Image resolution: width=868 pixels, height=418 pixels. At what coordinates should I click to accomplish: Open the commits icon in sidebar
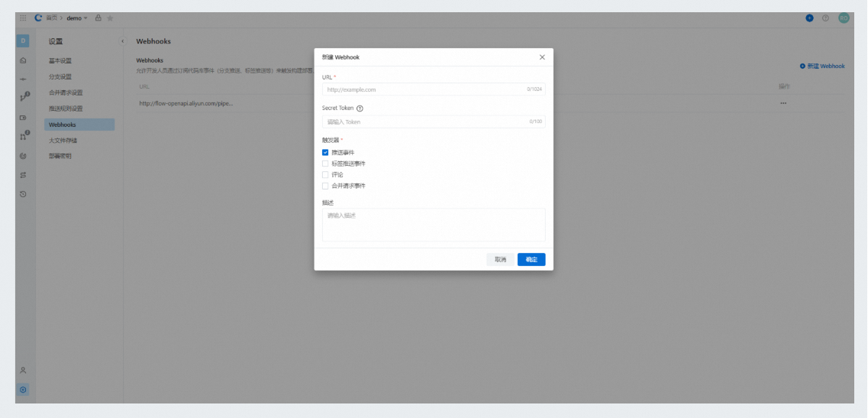[x=23, y=79]
